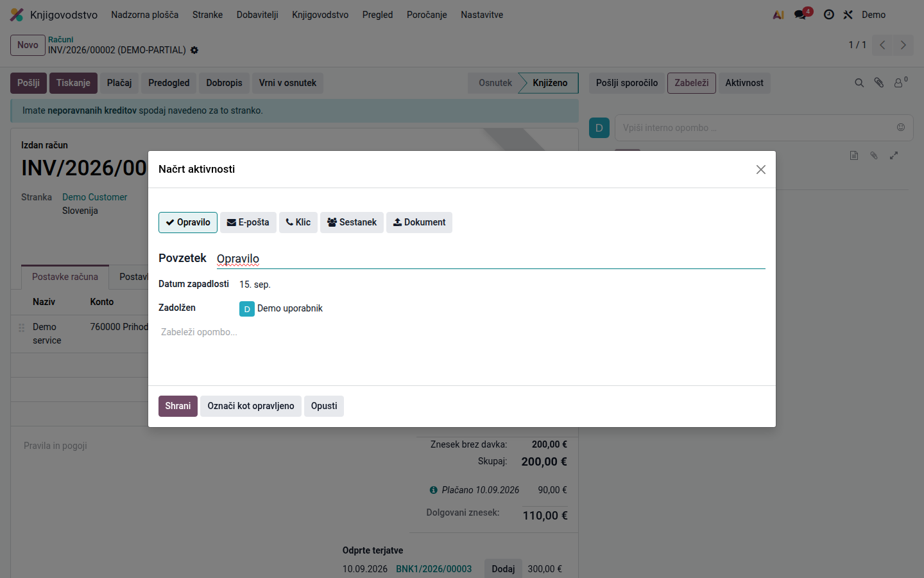Click the Demo Customer partner link
Image resolution: width=924 pixels, height=578 pixels.
[95, 197]
